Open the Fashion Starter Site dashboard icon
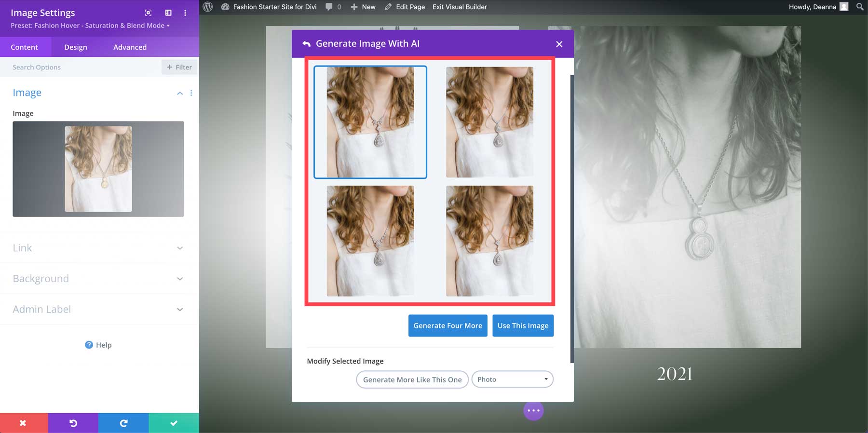Viewport: 868px width, 433px height. coord(225,7)
